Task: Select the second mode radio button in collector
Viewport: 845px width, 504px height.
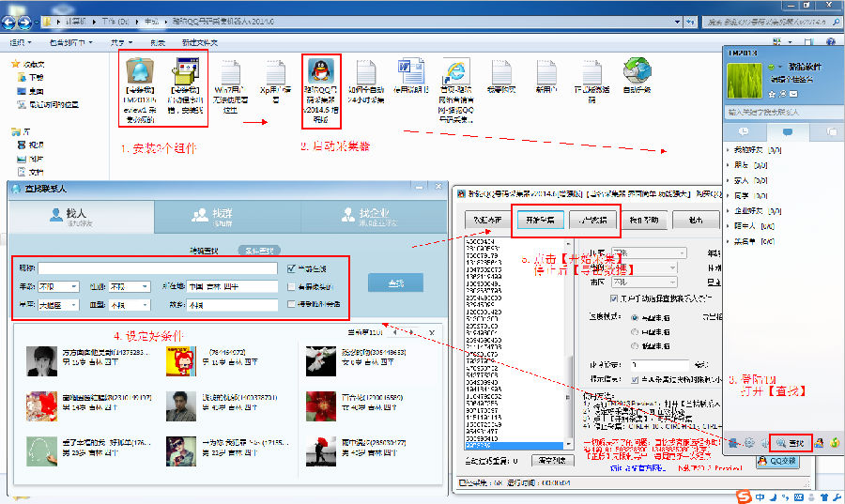Action: tap(635, 331)
